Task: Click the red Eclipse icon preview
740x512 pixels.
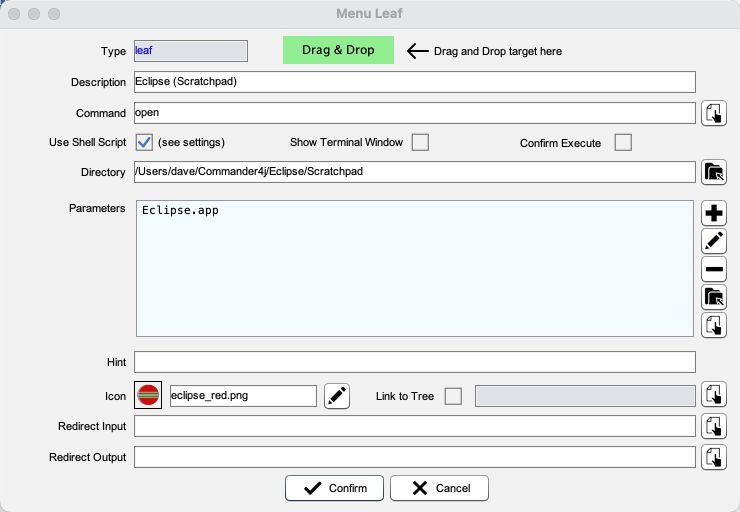Action: 148,396
